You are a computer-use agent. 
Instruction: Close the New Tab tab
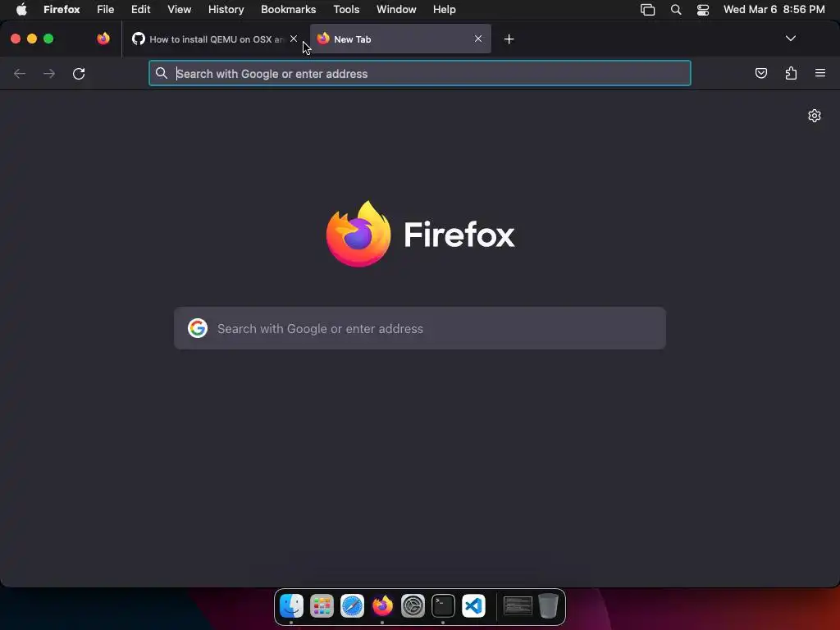click(478, 39)
